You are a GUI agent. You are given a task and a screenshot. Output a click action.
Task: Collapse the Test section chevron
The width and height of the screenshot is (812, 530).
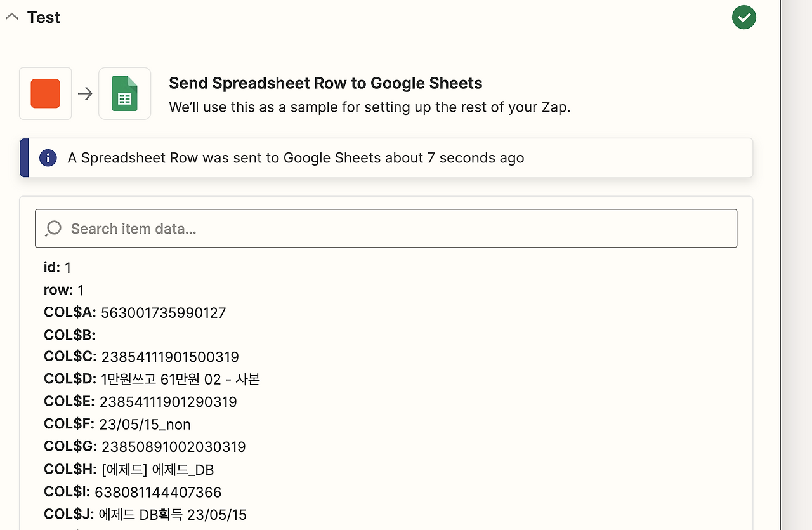11,17
